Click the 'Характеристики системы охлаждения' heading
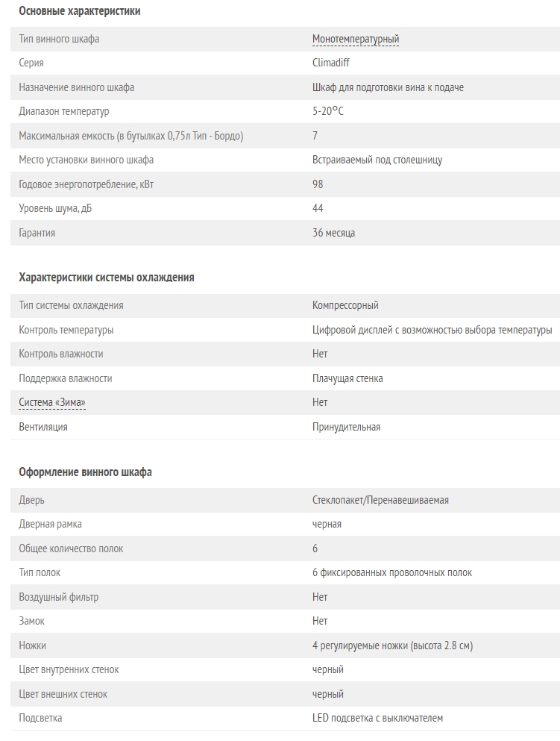Screen dimensions: 560x741 click(107, 277)
